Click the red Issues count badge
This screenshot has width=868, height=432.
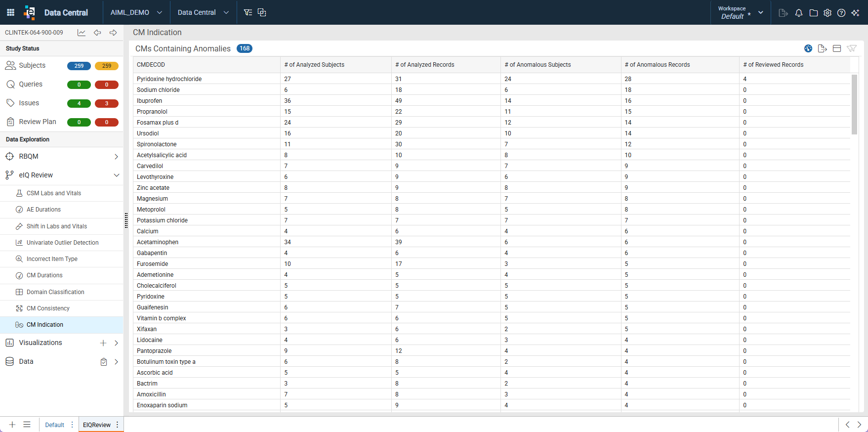107,103
